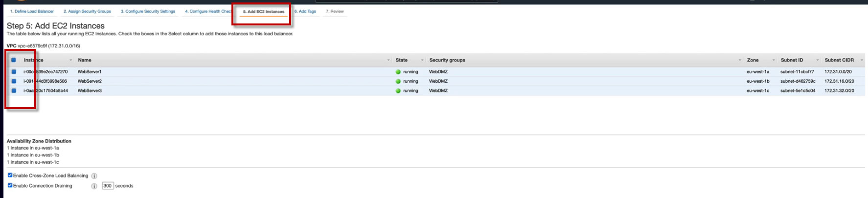The width and height of the screenshot is (868, 198).
Task: Go to the Add Tags step
Action: [305, 11]
